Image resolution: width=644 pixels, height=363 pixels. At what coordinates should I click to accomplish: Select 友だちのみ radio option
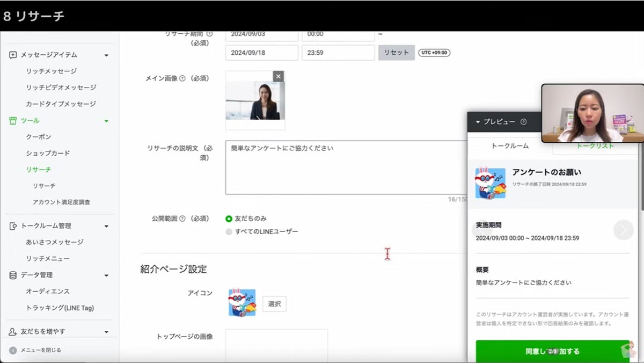pos(229,219)
